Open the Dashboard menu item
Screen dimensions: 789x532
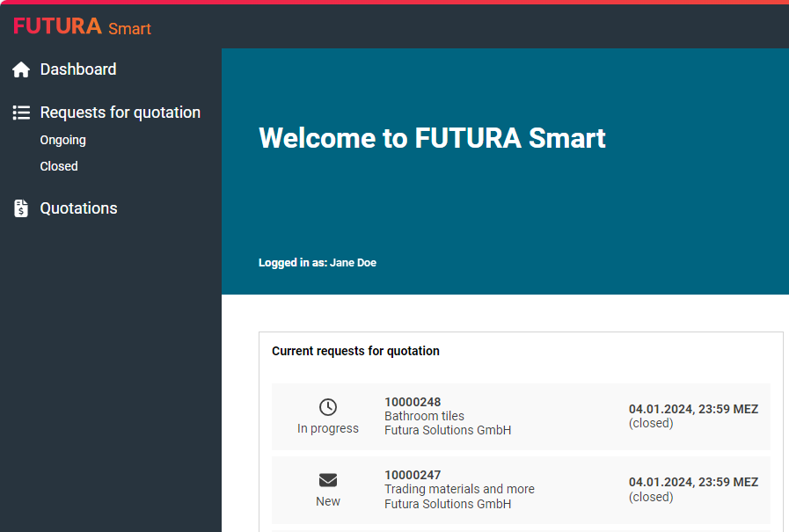(78, 69)
